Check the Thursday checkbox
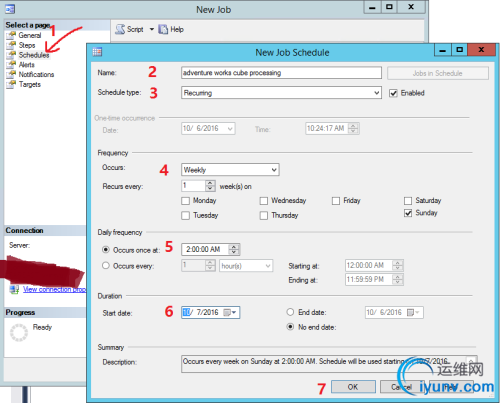Screen dimensions: 500x403 [264, 216]
